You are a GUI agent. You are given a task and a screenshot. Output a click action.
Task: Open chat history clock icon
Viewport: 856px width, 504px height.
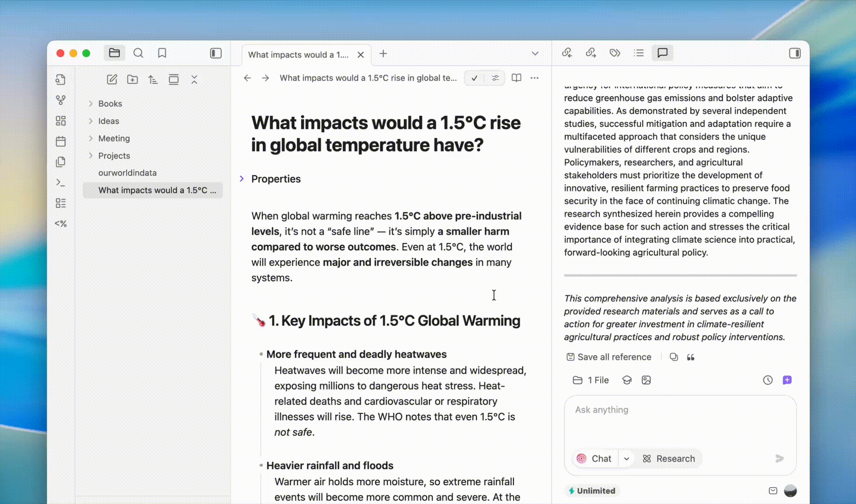tap(768, 380)
